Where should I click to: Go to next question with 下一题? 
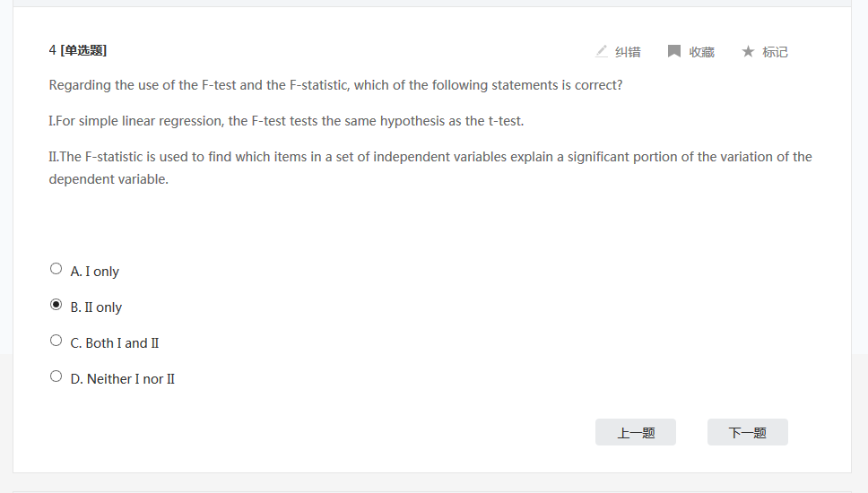748,432
